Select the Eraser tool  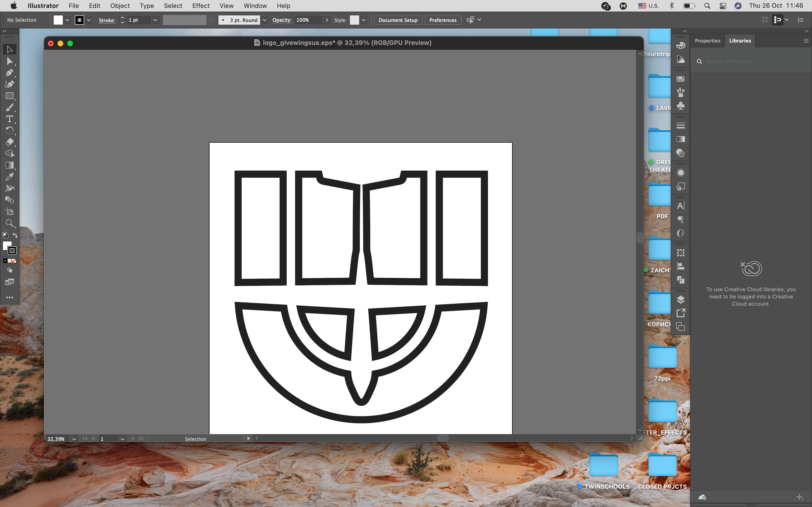[x=9, y=142]
